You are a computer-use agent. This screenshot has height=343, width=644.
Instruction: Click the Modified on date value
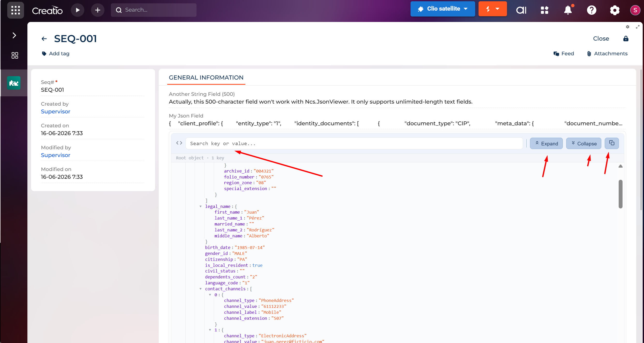point(62,177)
